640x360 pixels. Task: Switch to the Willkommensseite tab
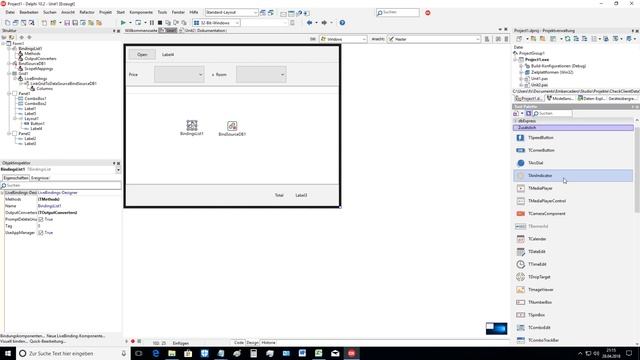[141, 31]
